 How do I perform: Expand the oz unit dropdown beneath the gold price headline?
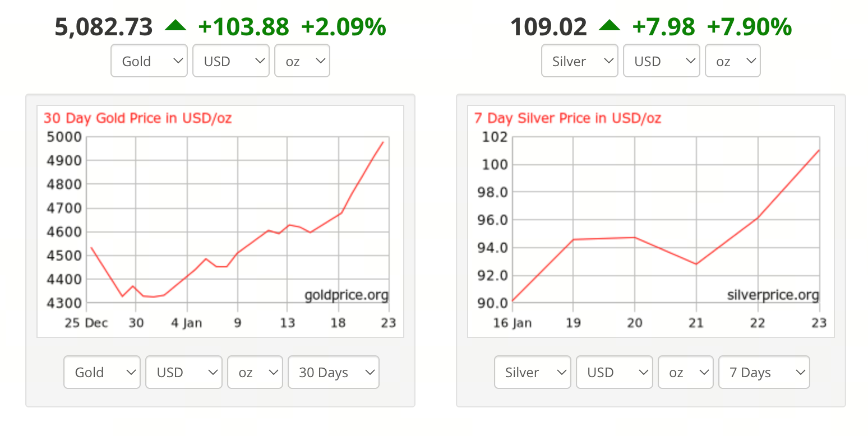coord(302,61)
